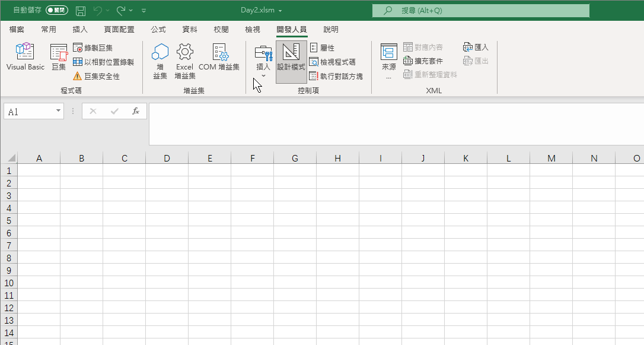
Task: Open Day2.xlsm file name dropdown
Action: tap(280, 11)
